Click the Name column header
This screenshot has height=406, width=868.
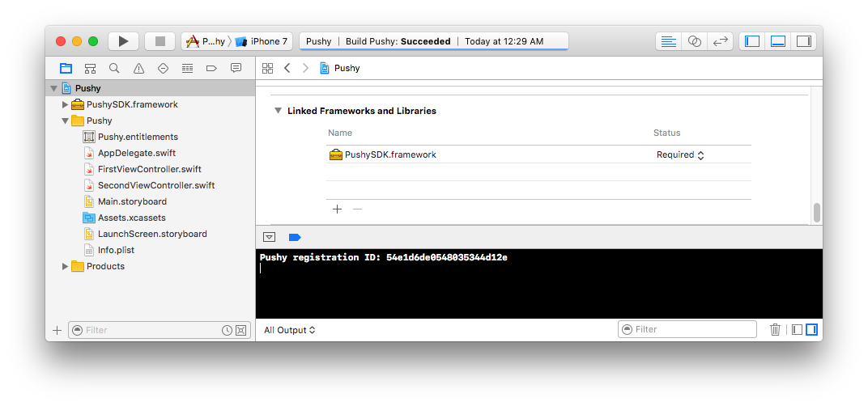[x=340, y=133]
